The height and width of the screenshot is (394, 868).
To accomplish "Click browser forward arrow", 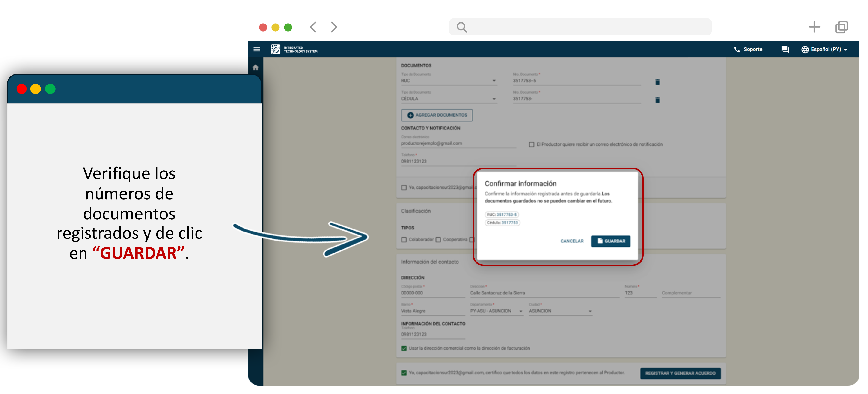I will tap(334, 27).
